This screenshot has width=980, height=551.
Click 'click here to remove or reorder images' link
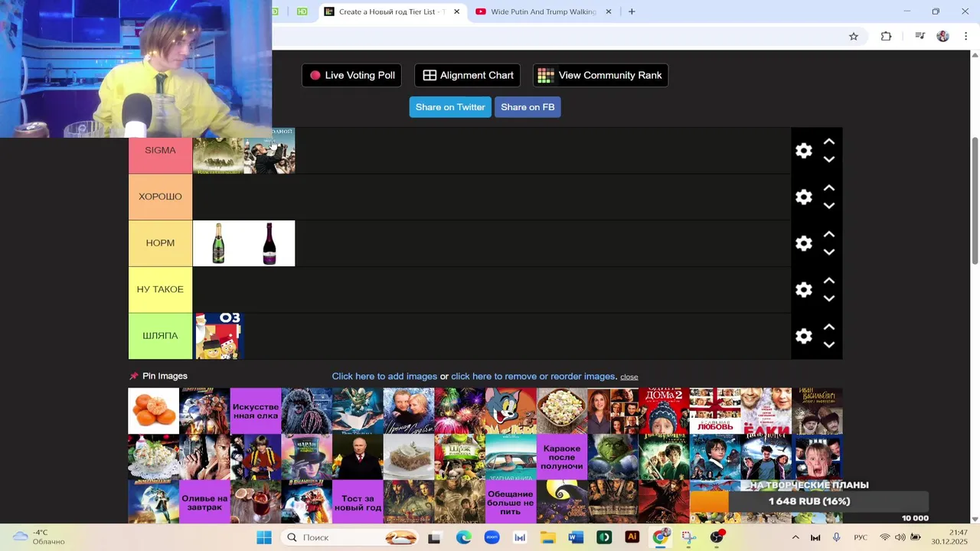click(534, 377)
